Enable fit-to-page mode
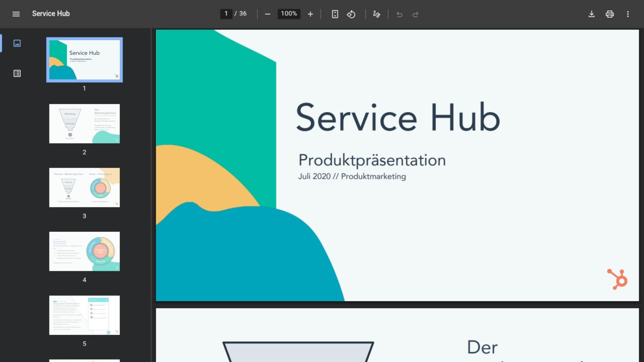Viewport: 644px width, 362px height. [x=335, y=14]
